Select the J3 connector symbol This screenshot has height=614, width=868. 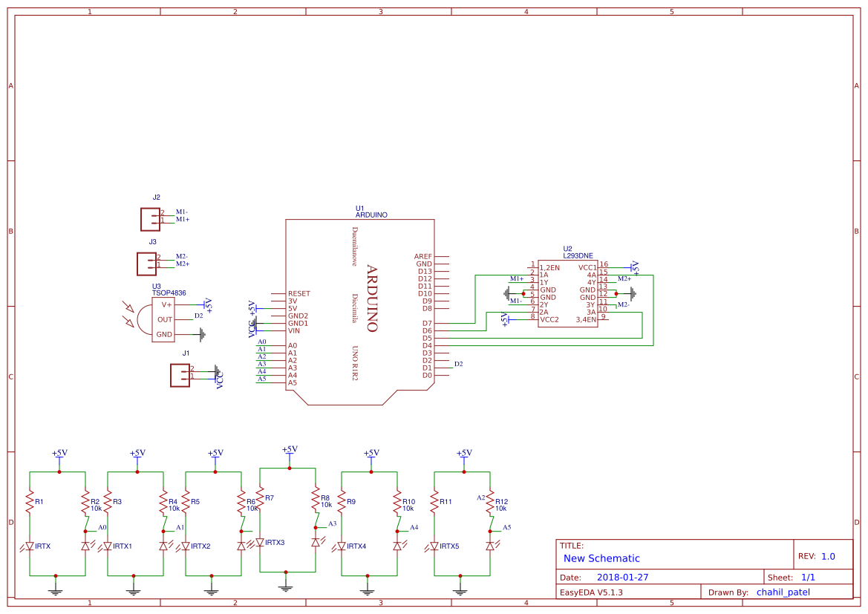[x=146, y=264]
